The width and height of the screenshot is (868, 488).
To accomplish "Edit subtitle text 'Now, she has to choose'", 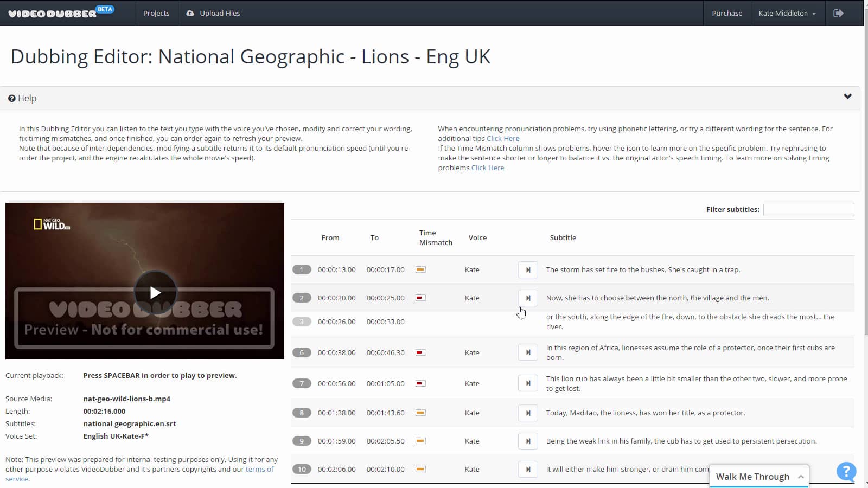I will pos(658,298).
